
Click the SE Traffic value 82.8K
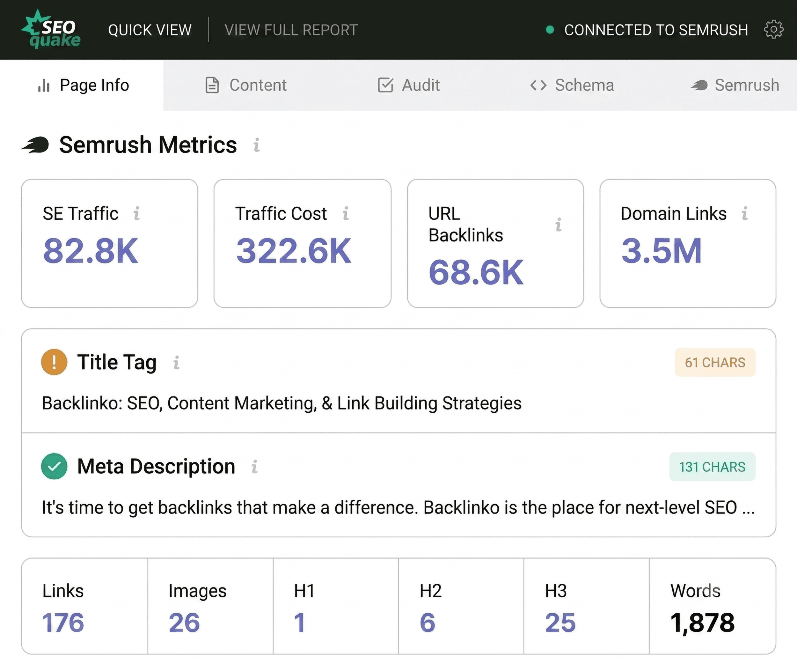[91, 251]
